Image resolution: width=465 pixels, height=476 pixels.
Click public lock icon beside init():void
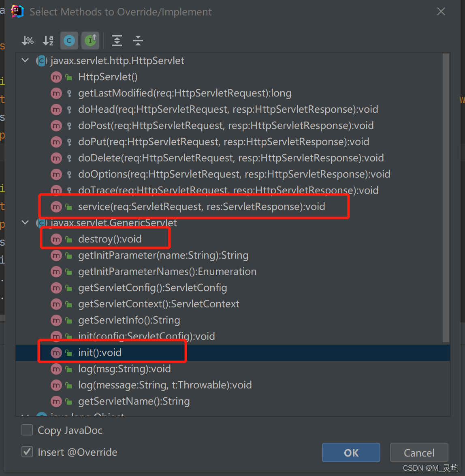tap(69, 353)
